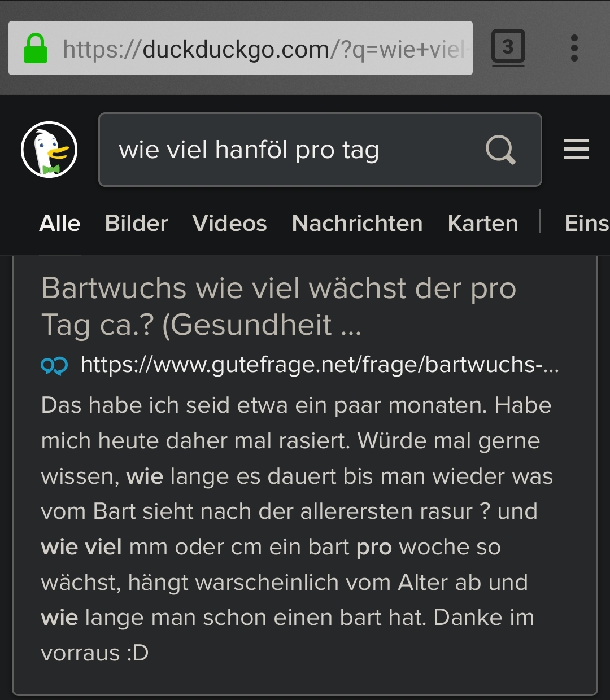Viewport: 610px width, 700px height.
Task: Click the magnifying glass search icon
Action: pyautogui.click(x=500, y=150)
